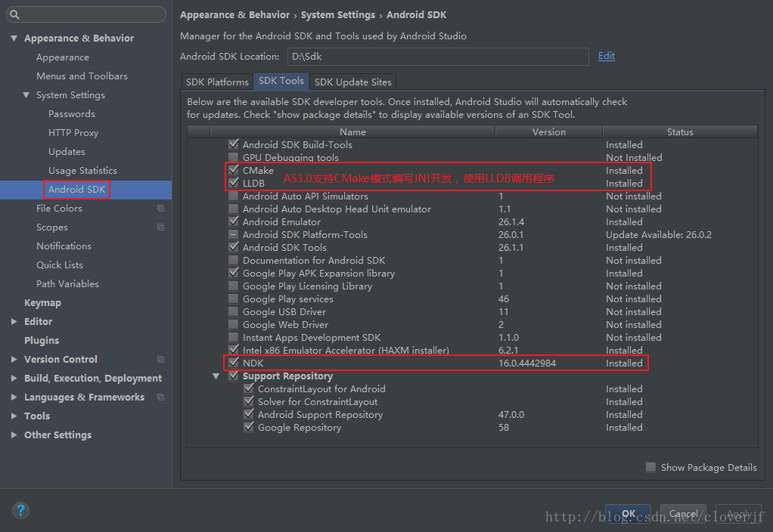
Task: Click NDK version 16.0.4442984 cell
Action: point(527,363)
